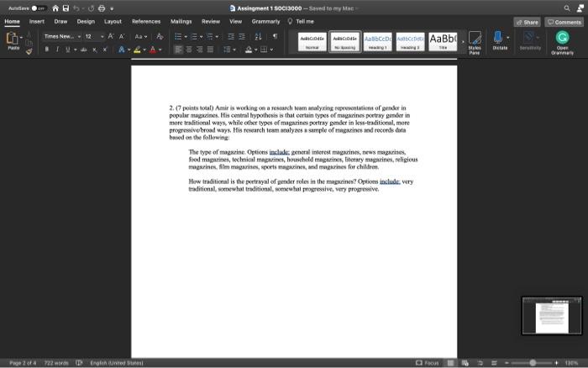Viewport: 588px width, 368px height.
Task: Toggle justify text alignment
Action: 210,50
